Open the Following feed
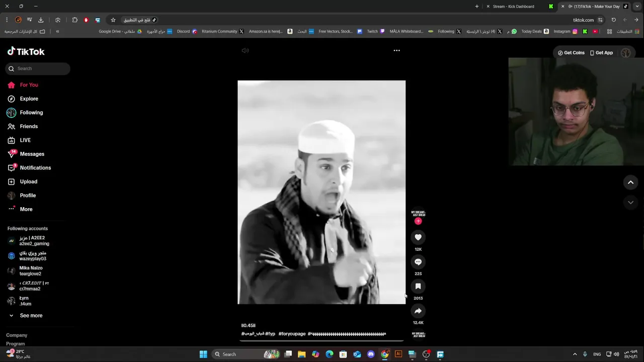This screenshot has height=362, width=644. [25, 113]
